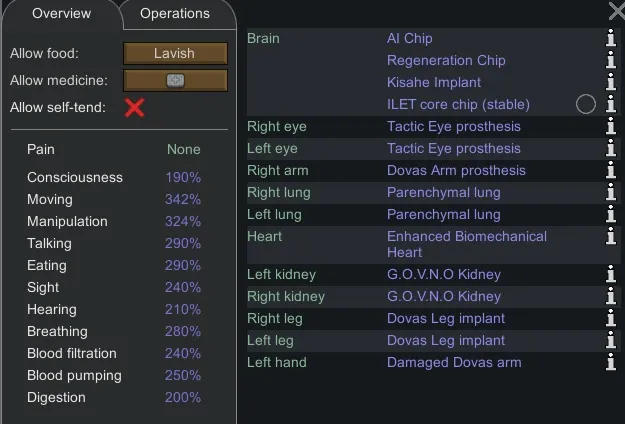This screenshot has height=424, width=625.
Task: Open info icon for Right leg Dovas implant
Action: pos(611,318)
